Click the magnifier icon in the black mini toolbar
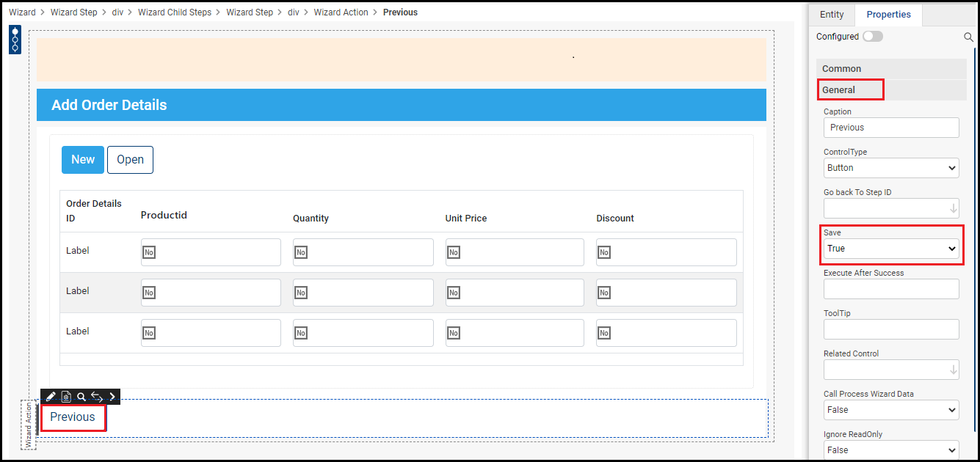This screenshot has width=980, height=462. click(x=81, y=397)
